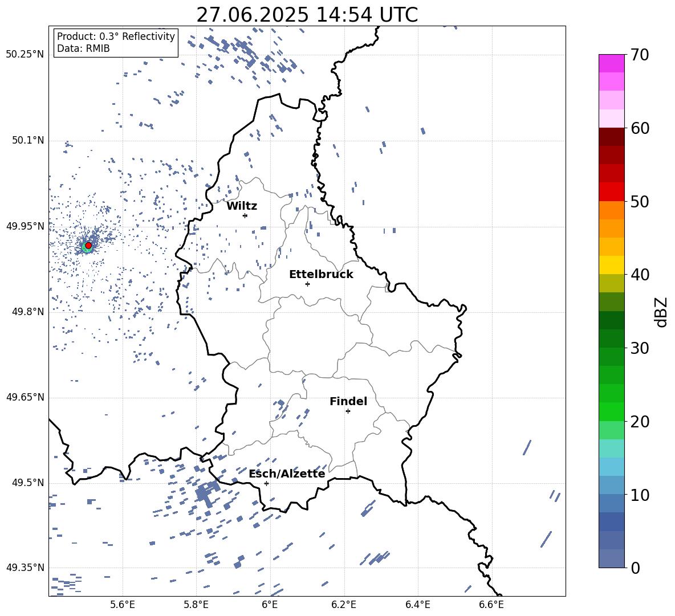Click the 50.25°N latitude label

[25, 55]
